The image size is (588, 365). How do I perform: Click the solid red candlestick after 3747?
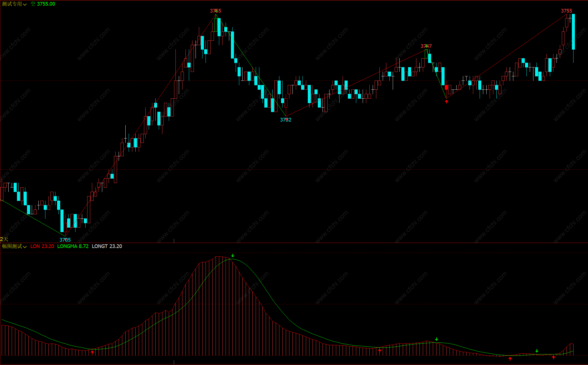tap(447, 87)
